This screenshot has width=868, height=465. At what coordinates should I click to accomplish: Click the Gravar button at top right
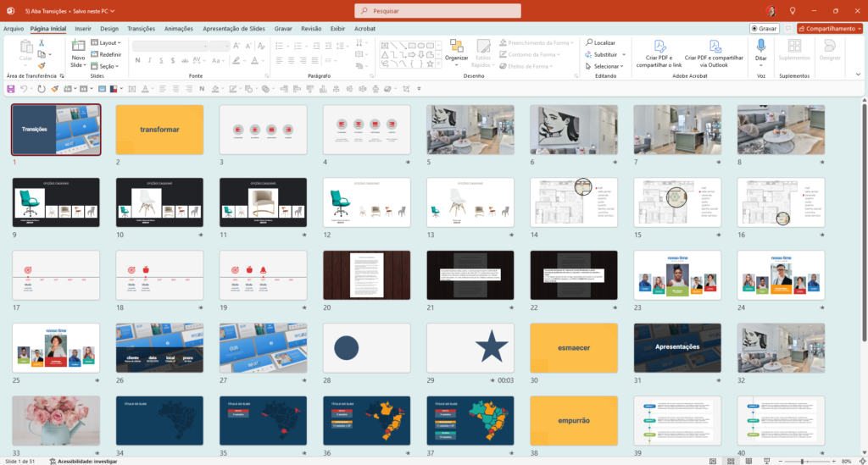click(764, 28)
